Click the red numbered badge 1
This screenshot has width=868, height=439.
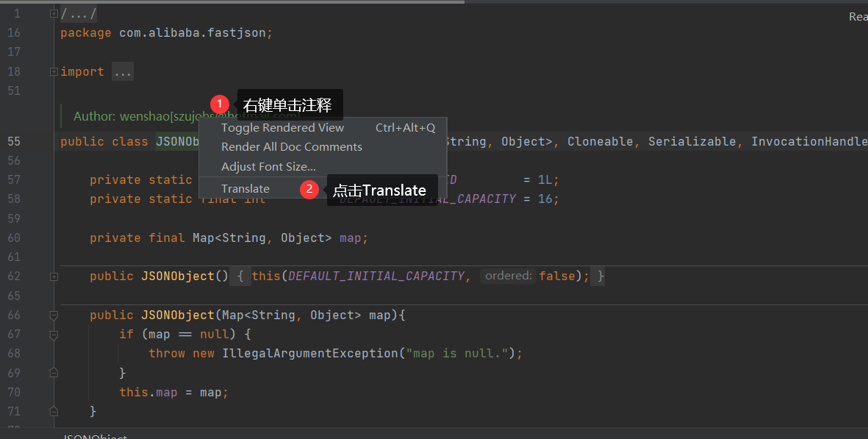(219, 104)
